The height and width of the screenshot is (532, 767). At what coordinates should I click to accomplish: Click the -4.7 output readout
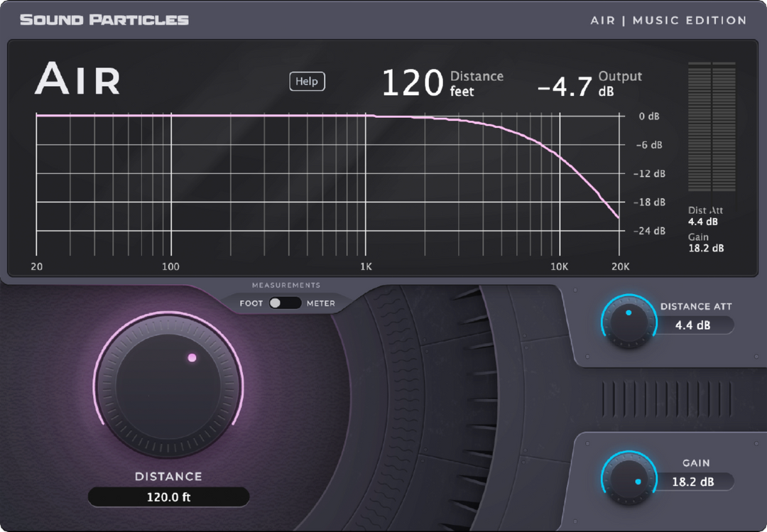(565, 87)
